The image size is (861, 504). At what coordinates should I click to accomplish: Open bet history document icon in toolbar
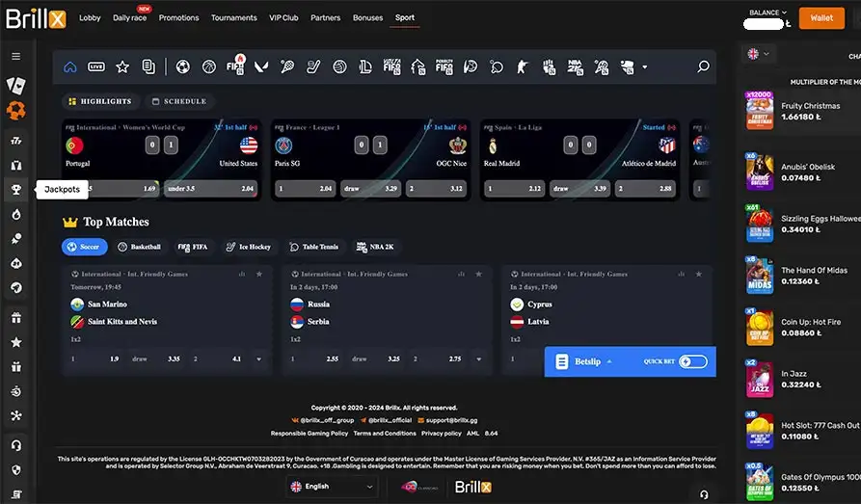(148, 67)
